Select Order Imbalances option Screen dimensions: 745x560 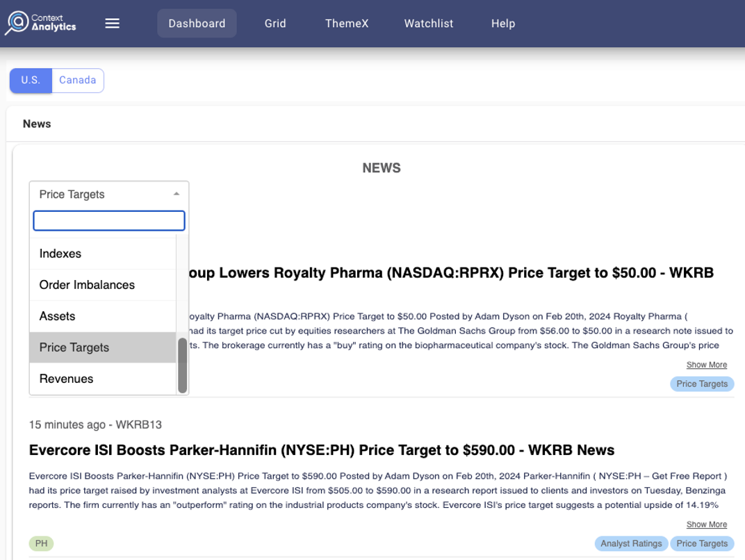click(x=87, y=285)
